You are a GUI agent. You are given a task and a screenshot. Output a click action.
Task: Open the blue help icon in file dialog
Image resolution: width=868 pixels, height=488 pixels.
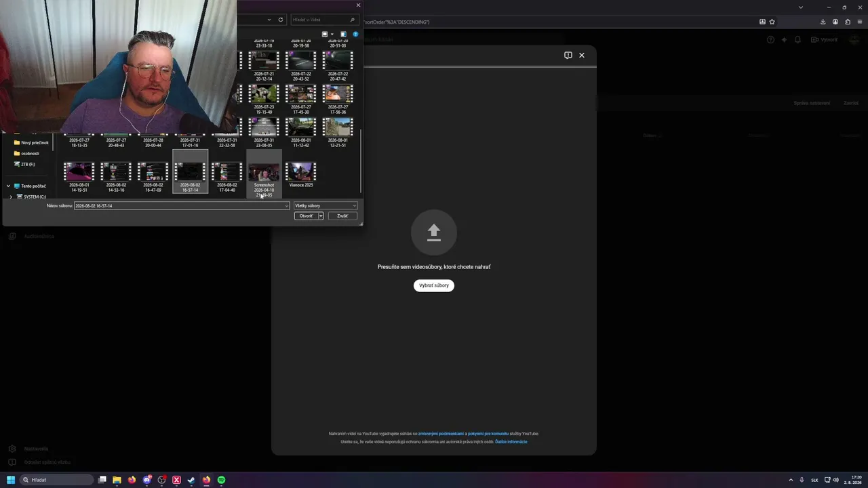point(355,34)
